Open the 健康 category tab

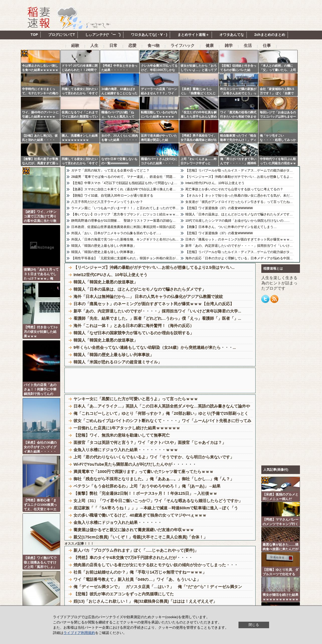(210, 45)
